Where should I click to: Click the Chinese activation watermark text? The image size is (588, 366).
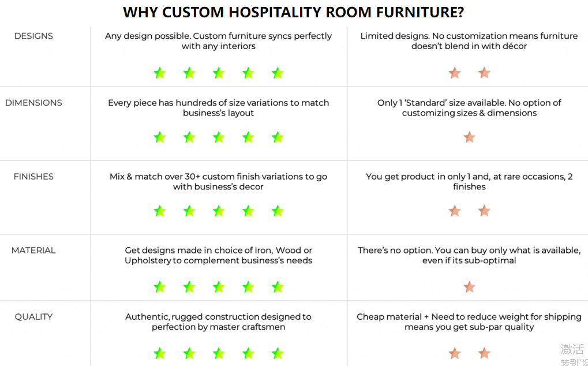pyautogui.click(x=574, y=355)
